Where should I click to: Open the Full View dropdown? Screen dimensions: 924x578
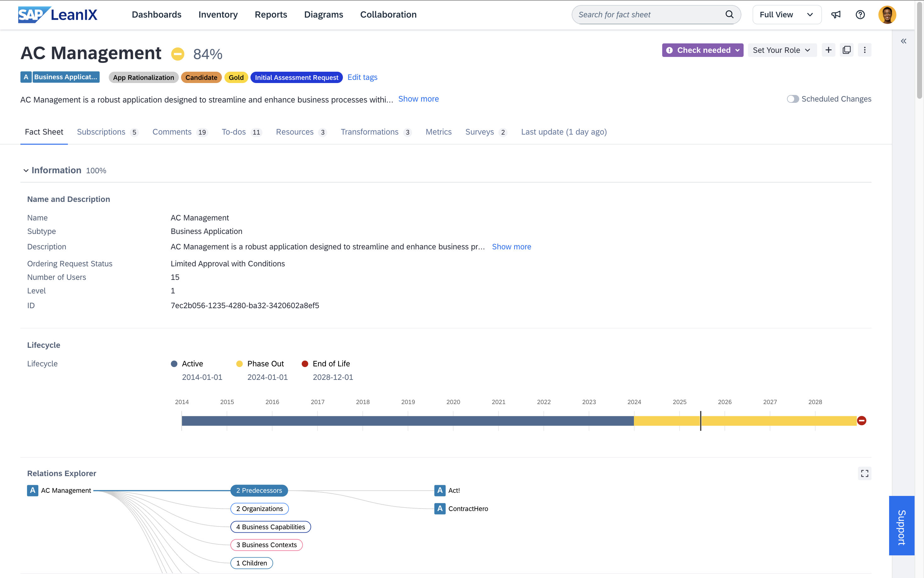tap(786, 14)
